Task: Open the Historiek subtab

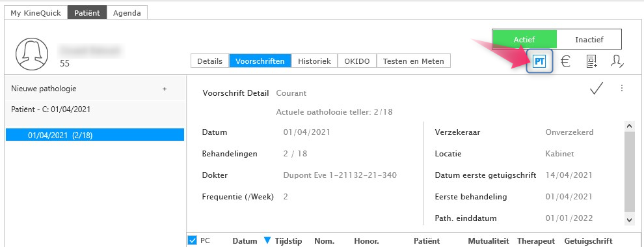Action: coord(314,61)
